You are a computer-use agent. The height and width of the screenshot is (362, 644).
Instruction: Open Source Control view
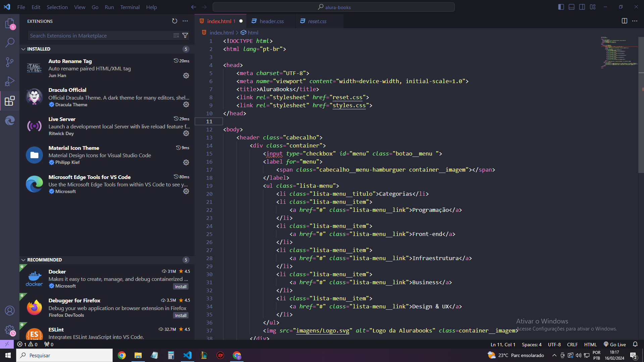(x=10, y=62)
